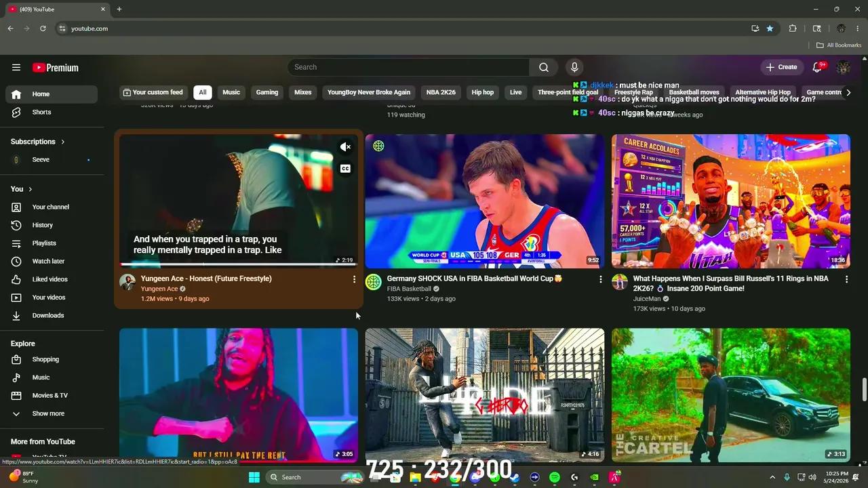Reload the page in Chrome
Viewport: 868px width, 488px height.
coord(43,28)
